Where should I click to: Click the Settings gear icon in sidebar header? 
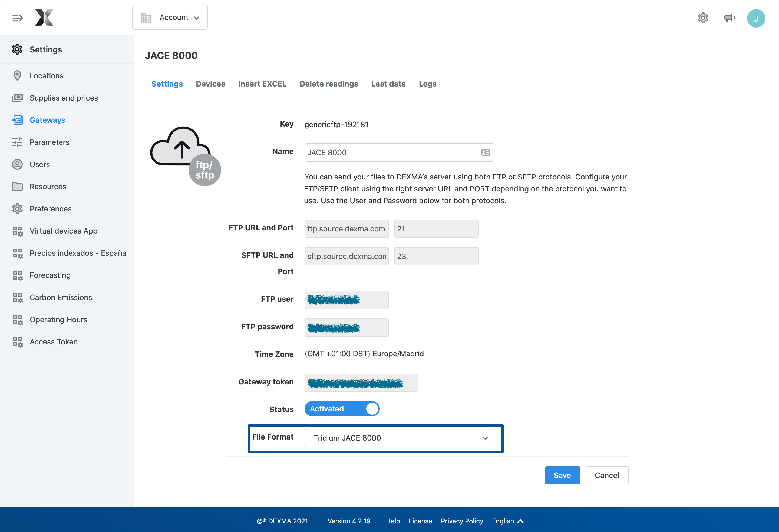[17, 49]
